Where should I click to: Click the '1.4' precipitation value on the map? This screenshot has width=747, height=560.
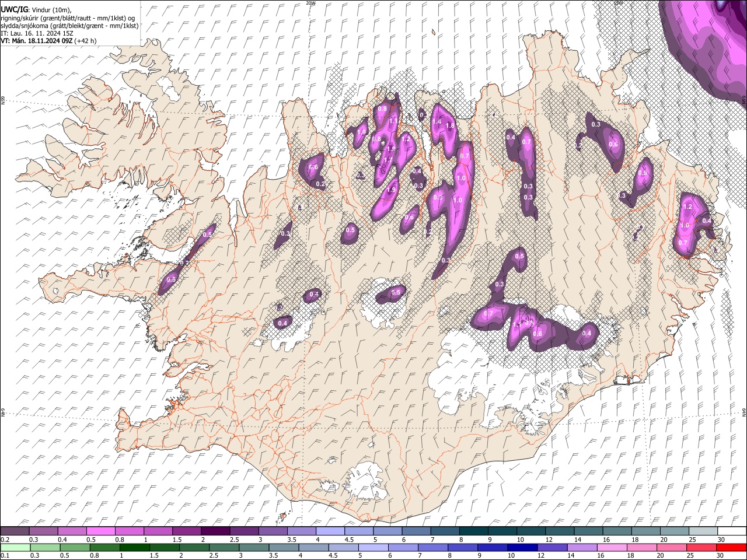(x=437, y=121)
